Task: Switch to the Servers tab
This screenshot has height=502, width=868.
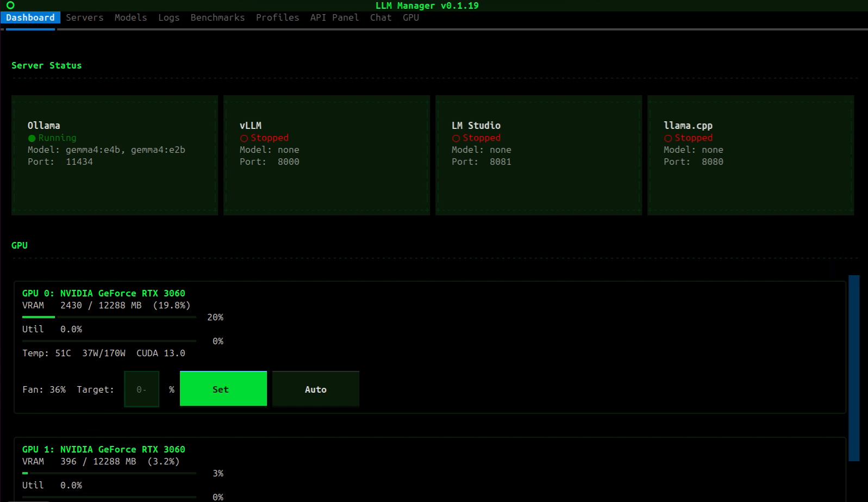Action: [85, 17]
